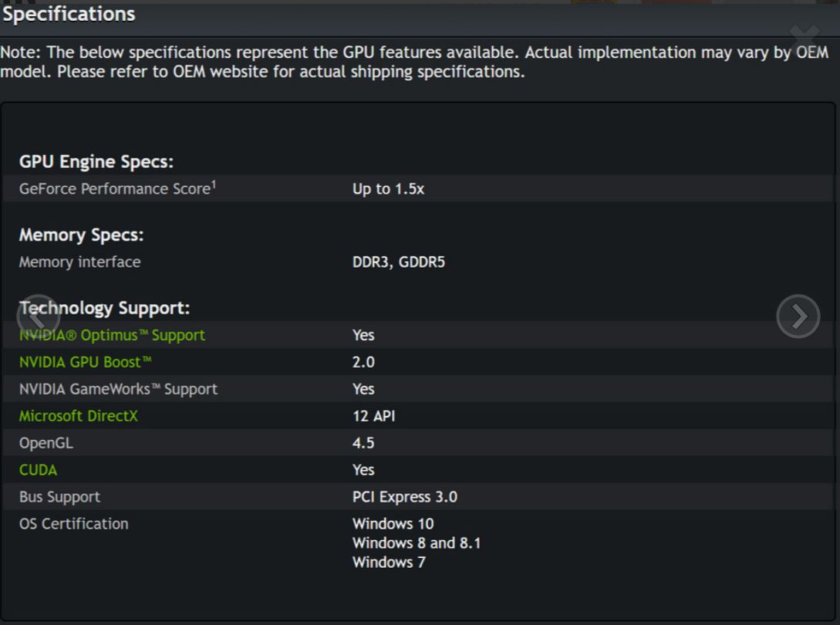The image size is (840, 625).
Task: Open the CUDA link
Action: coord(38,470)
